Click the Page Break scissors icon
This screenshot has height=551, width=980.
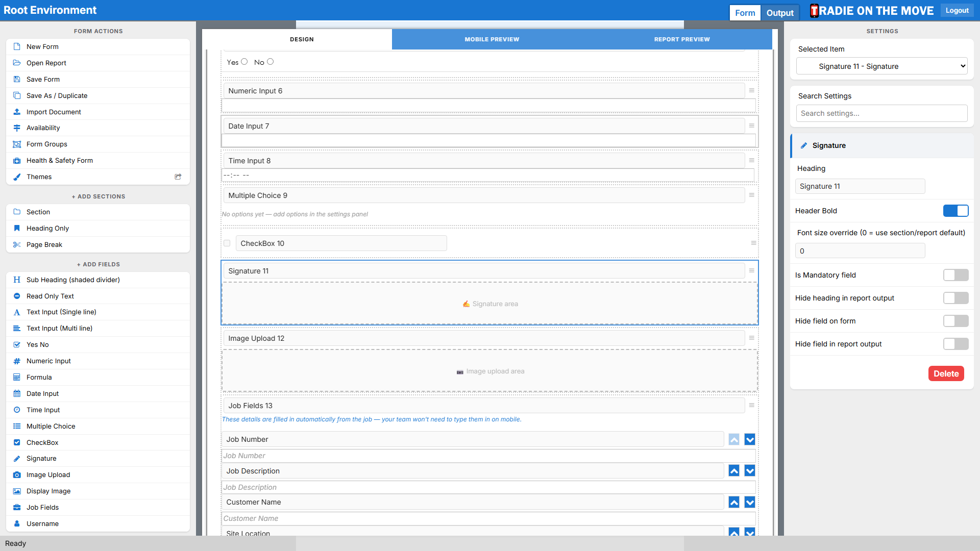17,244
